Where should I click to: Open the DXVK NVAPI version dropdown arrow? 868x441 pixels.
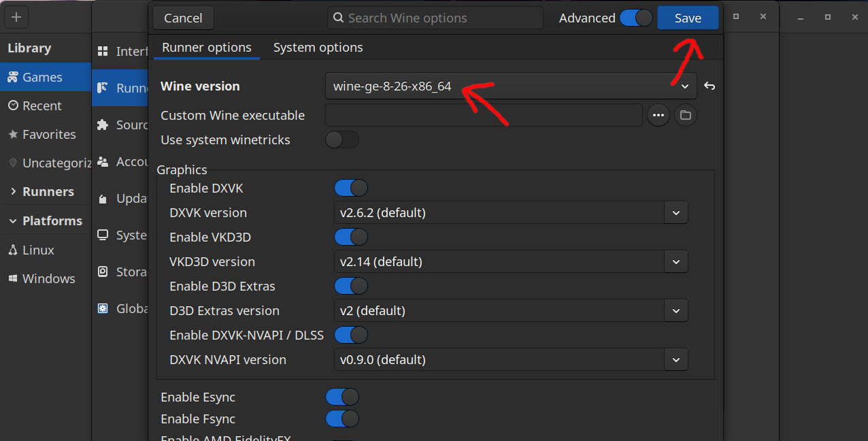[x=676, y=359]
